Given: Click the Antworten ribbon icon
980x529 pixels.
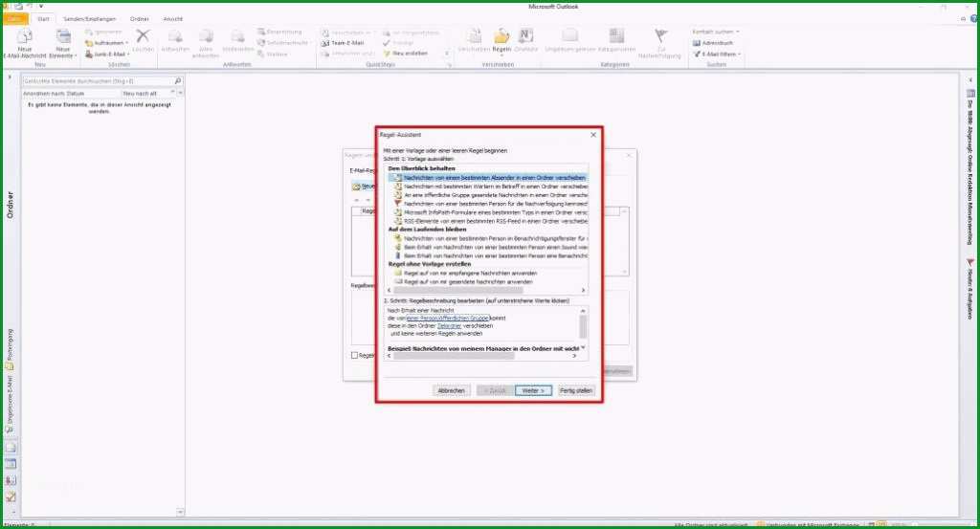Looking at the screenshot, I should (x=175, y=41).
